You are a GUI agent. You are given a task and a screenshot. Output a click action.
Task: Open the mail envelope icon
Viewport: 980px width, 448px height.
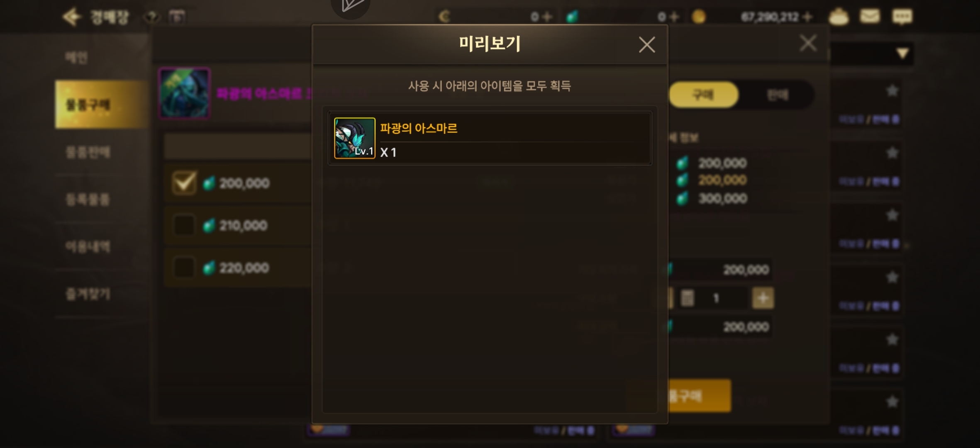pos(870,17)
